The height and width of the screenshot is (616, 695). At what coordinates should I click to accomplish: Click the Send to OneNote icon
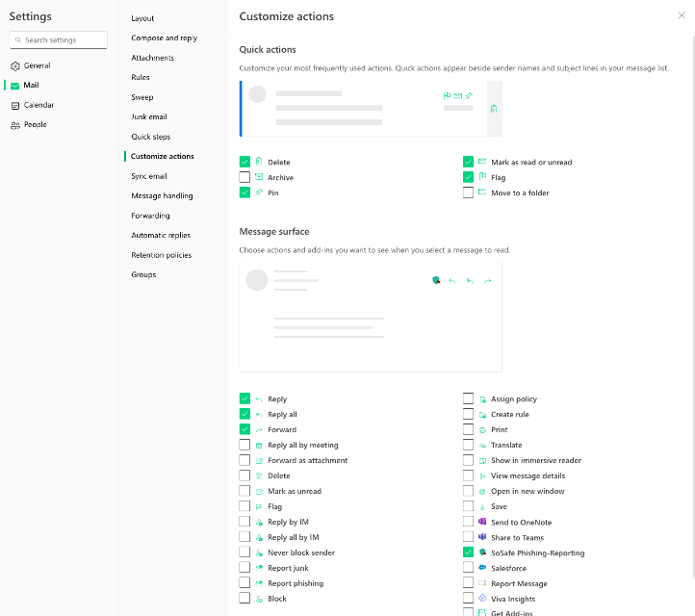click(482, 522)
